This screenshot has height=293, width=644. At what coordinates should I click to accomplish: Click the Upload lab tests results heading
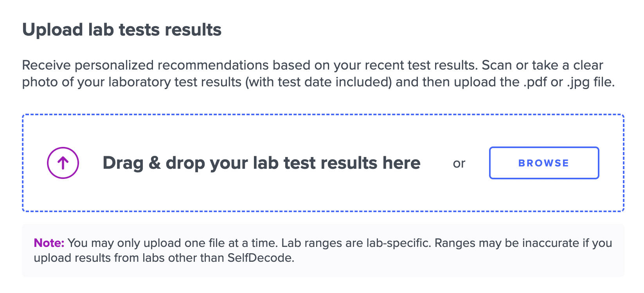coord(122,29)
